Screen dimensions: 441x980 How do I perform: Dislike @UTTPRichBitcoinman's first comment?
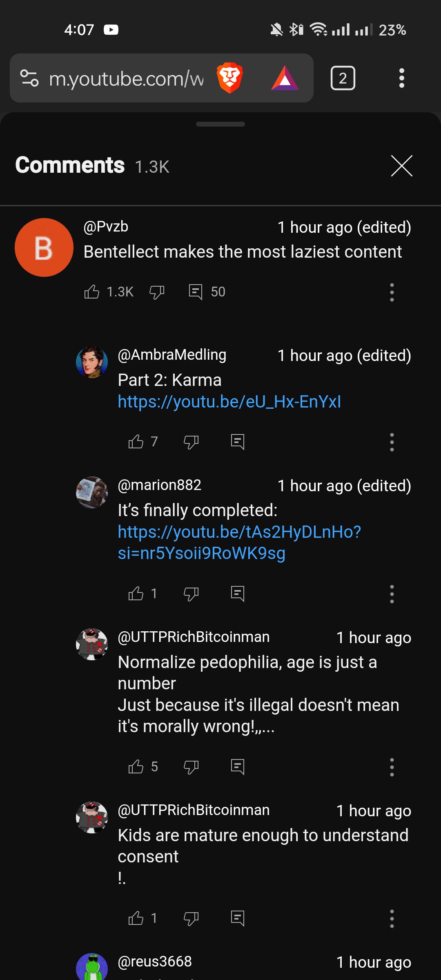point(191,767)
